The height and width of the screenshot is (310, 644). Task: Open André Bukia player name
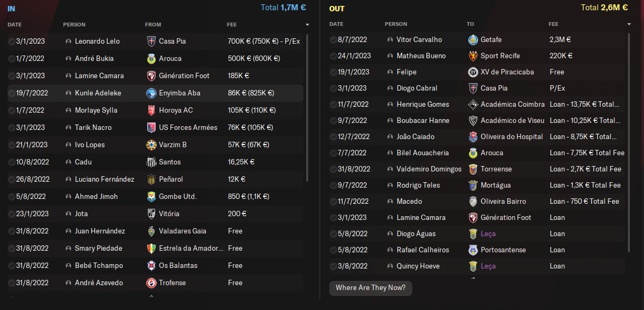tap(94, 59)
